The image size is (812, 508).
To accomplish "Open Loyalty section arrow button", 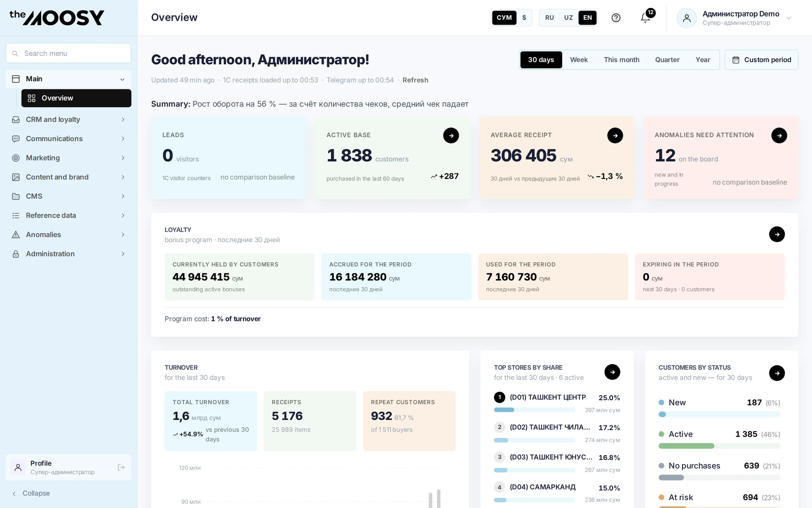I will click(777, 234).
